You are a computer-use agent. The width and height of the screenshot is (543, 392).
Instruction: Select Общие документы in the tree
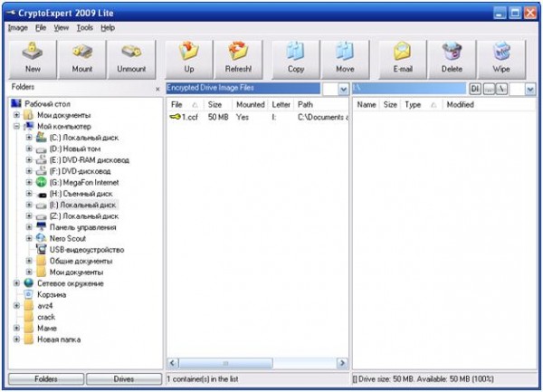(x=81, y=261)
